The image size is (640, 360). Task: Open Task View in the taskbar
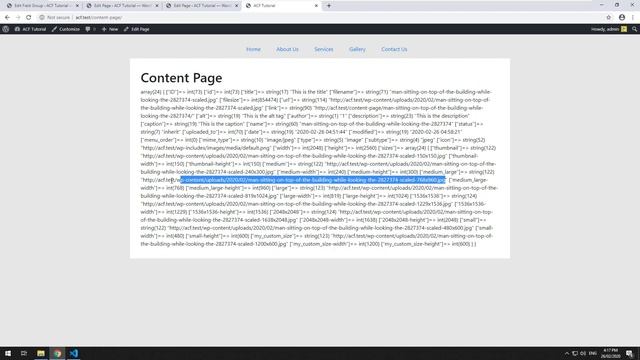[24, 353]
